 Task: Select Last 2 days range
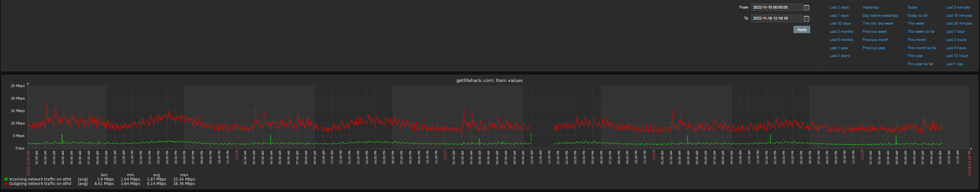[x=839, y=7]
